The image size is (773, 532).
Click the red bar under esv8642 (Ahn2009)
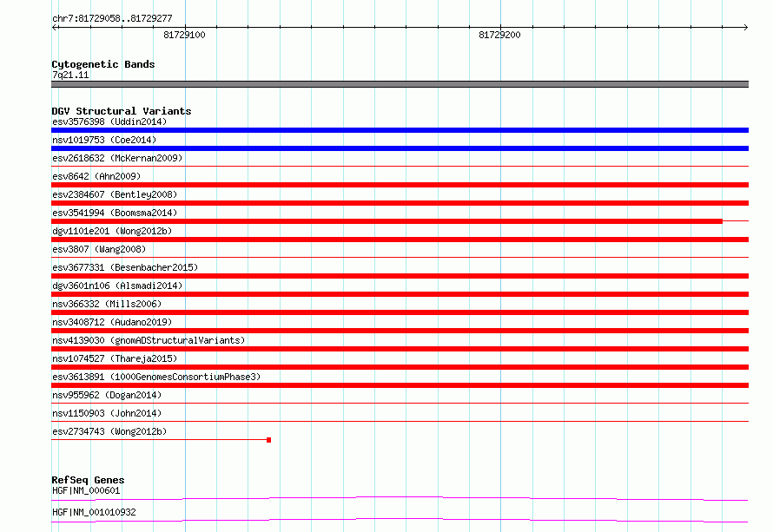pos(400,185)
